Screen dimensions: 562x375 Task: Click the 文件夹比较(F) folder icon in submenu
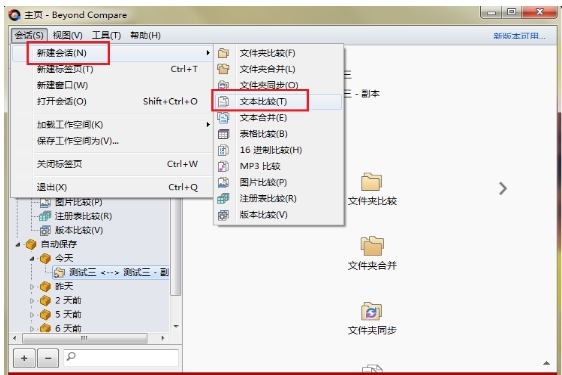tap(223, 53)
